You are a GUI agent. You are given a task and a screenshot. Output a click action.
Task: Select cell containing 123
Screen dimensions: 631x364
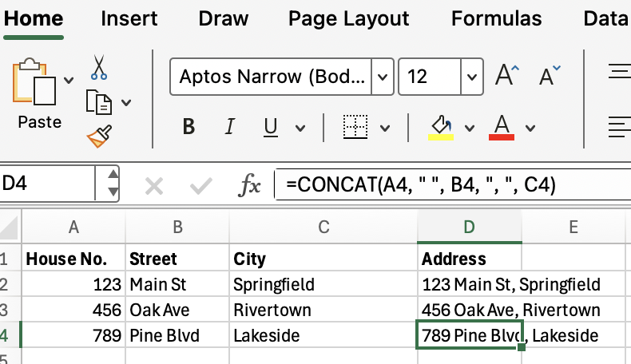(x=73, y=284)
